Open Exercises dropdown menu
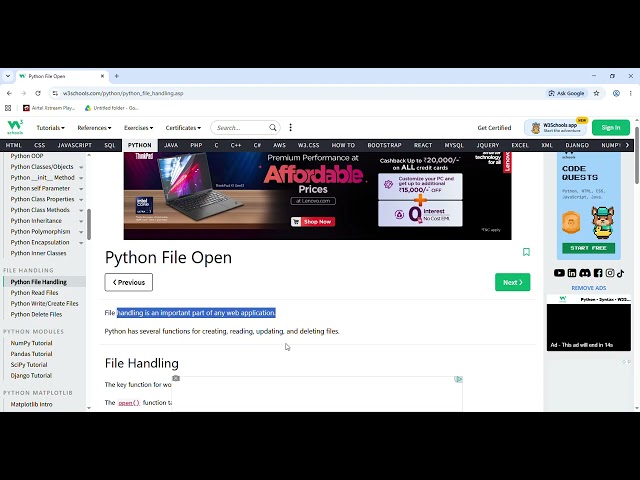 coord(139,128)
